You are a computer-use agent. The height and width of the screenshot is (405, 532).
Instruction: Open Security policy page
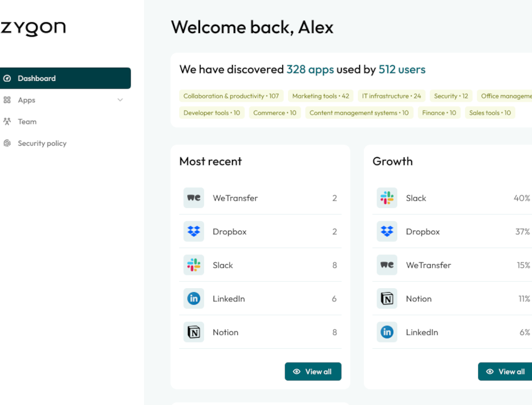click(x=65, y=143)
